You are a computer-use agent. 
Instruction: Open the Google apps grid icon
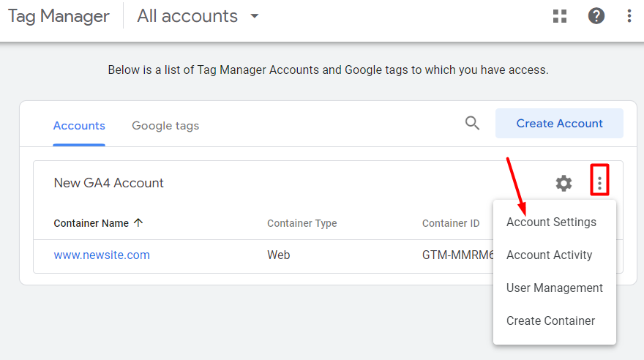(559, 16)
